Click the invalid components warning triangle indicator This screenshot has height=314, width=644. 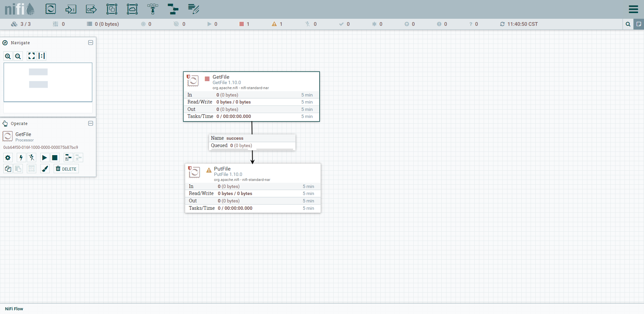pyautogui.click(x=277, y=24)
